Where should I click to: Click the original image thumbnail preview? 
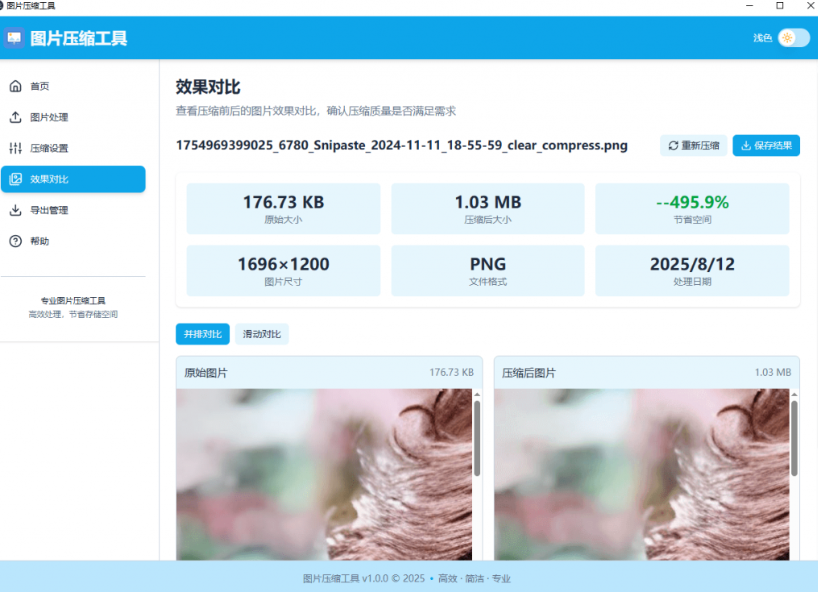pyautogui.click(x=325, y=475)
